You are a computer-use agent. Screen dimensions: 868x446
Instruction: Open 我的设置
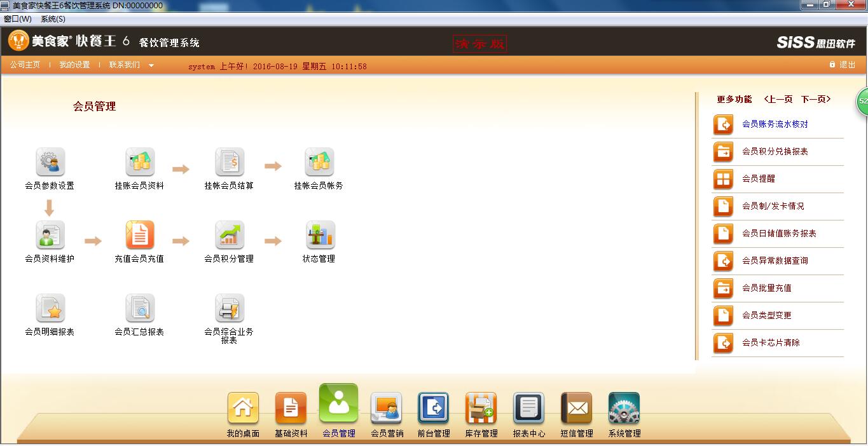click(x=74, y=65)
